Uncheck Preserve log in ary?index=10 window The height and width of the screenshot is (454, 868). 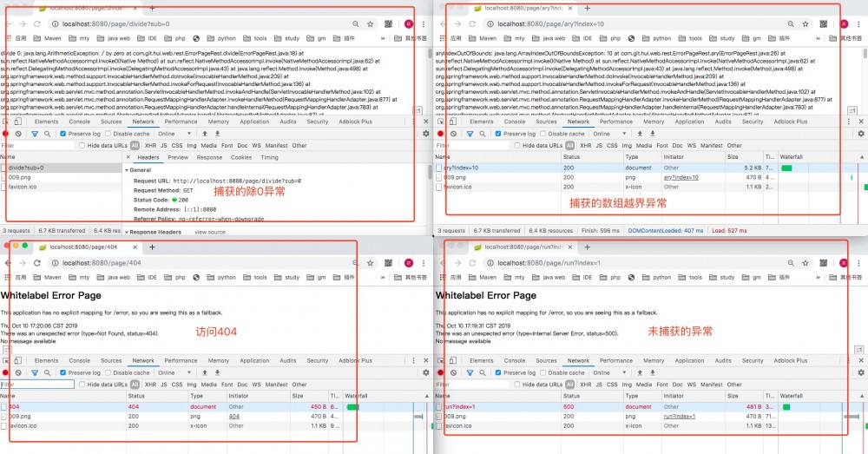click(498, 134)
